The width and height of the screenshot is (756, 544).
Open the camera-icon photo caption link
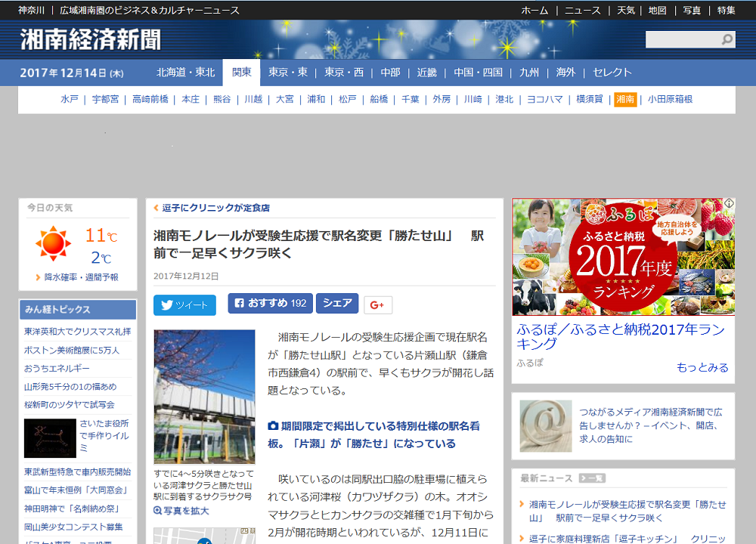373,434
